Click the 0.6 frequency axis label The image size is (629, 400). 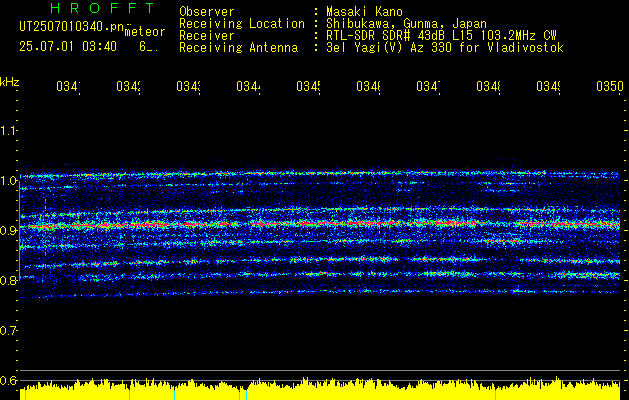(x=8, y=380)
